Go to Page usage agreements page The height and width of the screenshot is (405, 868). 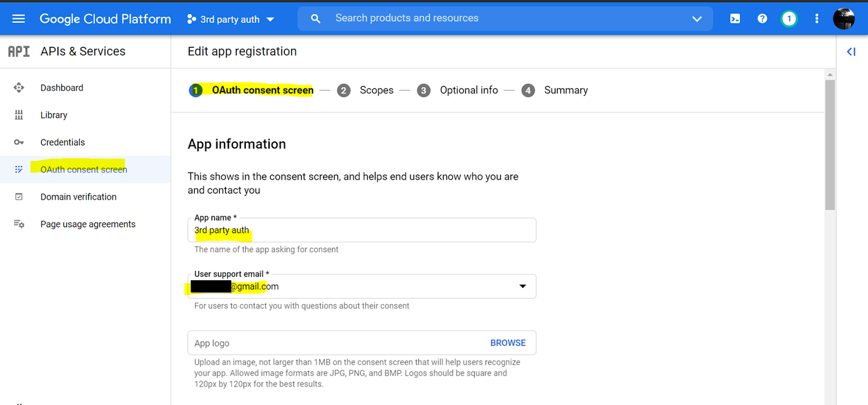[x=88, y=224]
